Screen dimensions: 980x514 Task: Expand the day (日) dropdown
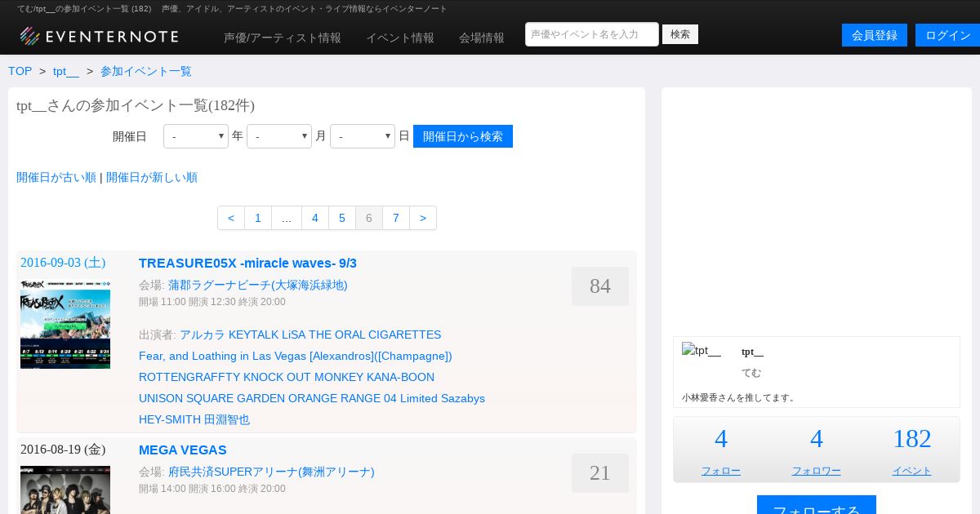coord(363,136)
